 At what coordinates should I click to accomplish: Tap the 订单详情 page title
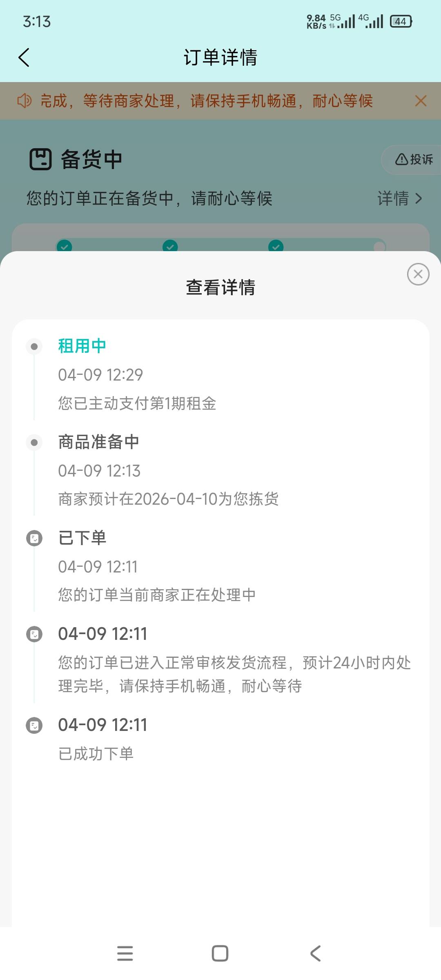point(220,57)
